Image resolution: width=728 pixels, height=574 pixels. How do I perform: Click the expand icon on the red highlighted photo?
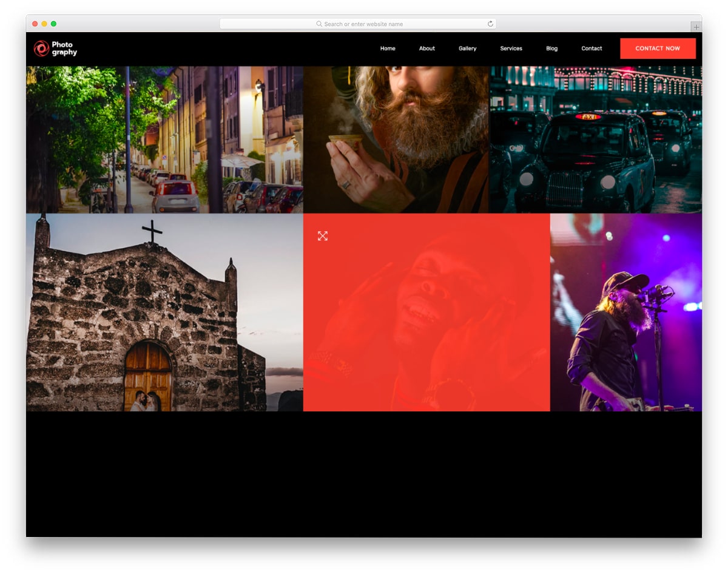[x=322, y=236]
